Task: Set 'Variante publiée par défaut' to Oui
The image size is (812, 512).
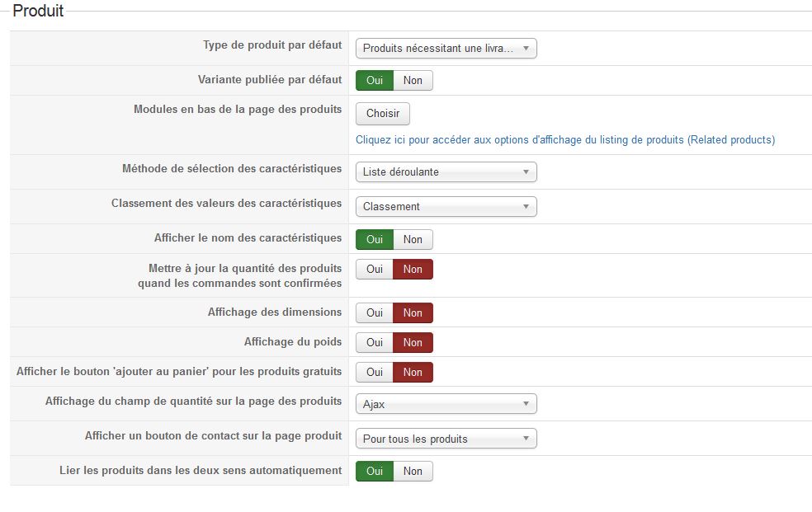Action: coord(375,80)
